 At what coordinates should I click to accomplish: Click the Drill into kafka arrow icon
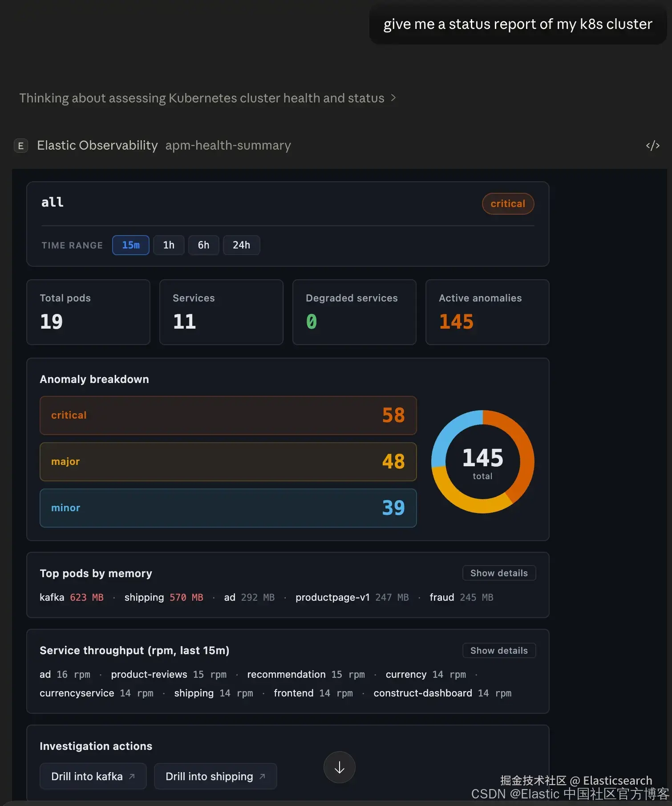132,776
